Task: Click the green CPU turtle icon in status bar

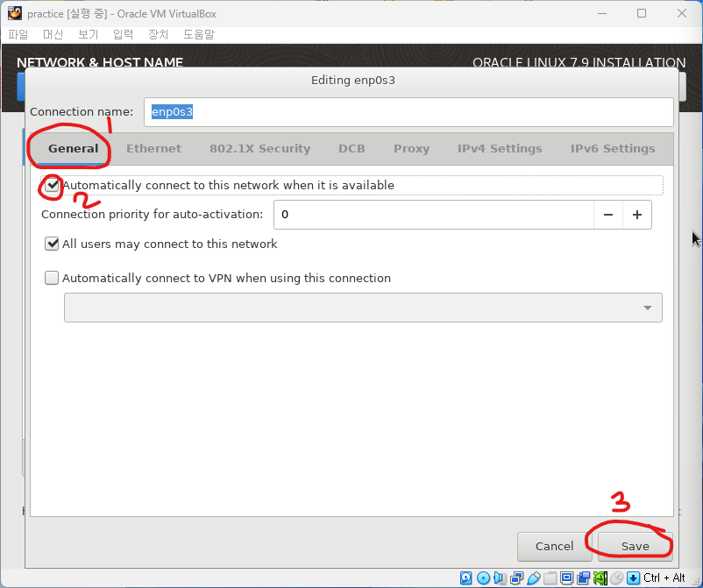Action: click(600, 577)
